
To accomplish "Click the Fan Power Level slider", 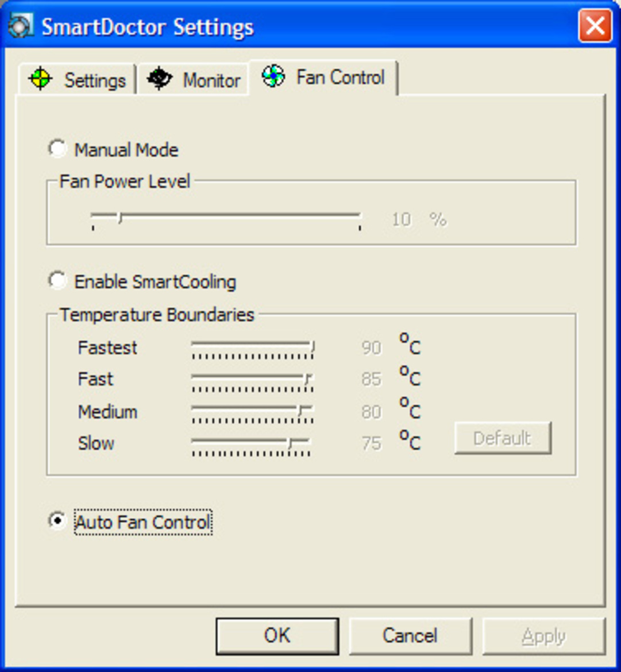I will 226,217.
